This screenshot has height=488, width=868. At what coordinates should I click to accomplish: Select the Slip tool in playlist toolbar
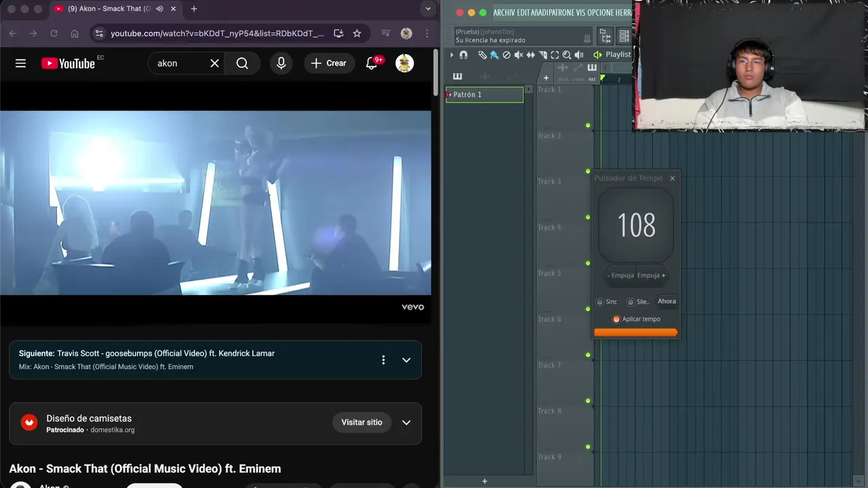pos(531,55)
